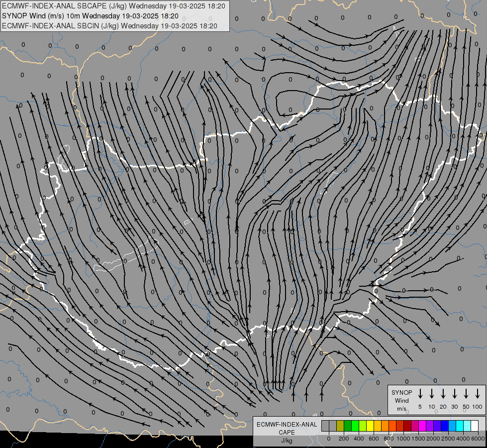The width and height of the screenshot is (487, 448).
Task: Pick the olive CAPE swatch below 200
Action: tap(340, 426)
